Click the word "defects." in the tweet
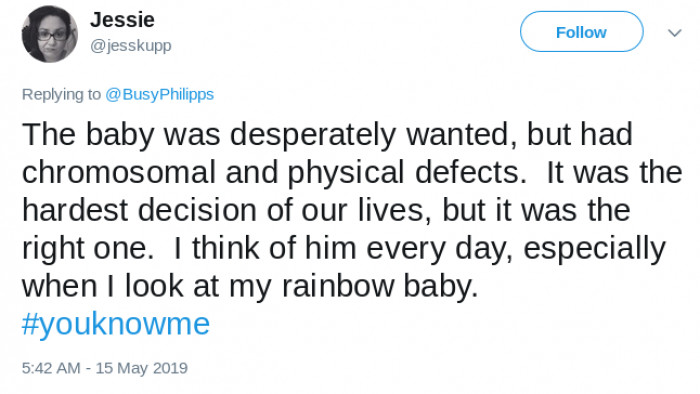 tap(471, 172)
